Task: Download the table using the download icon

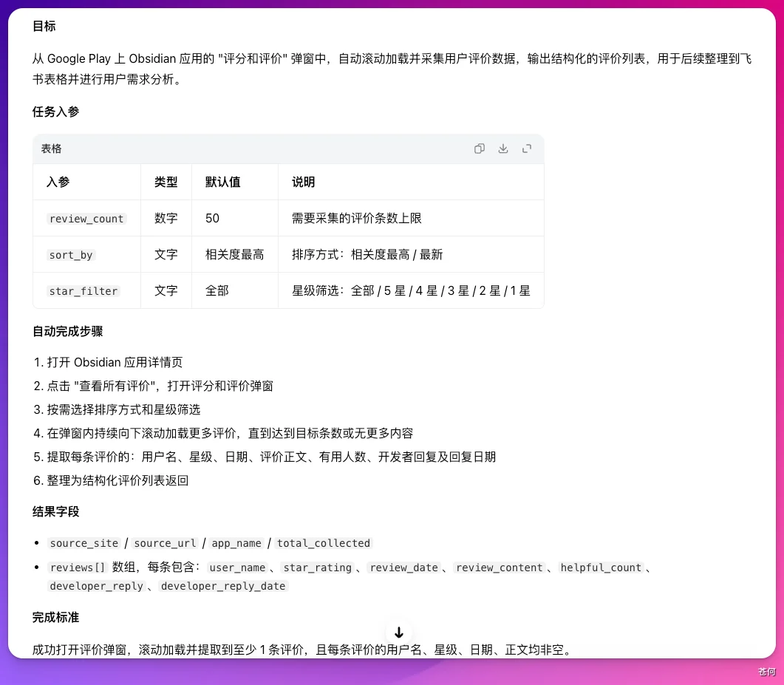Action: 503,149
